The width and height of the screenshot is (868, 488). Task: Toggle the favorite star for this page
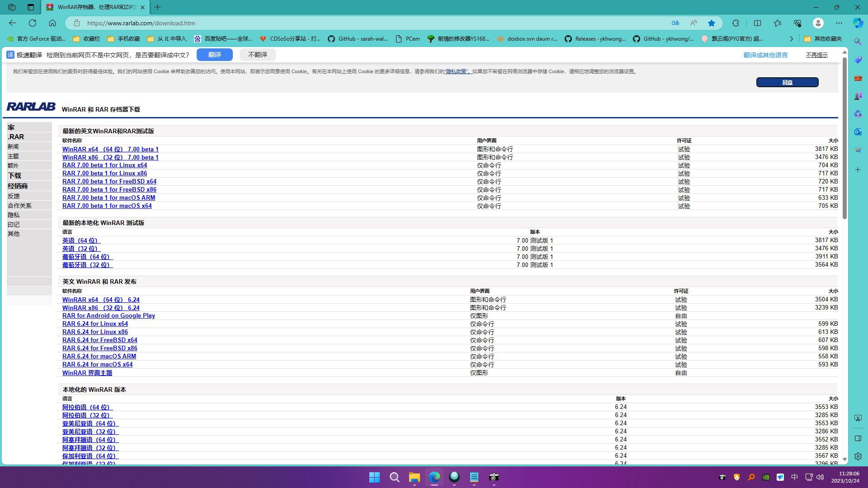tap(712, 23)
